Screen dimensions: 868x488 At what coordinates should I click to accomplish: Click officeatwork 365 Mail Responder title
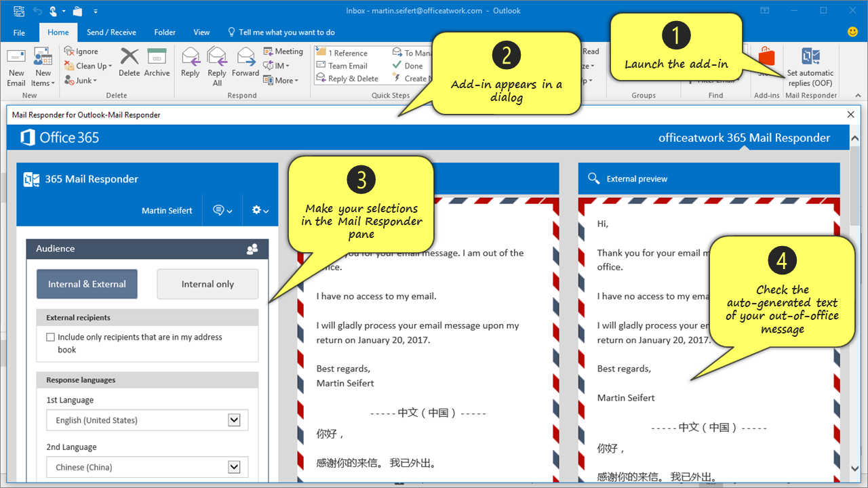pyautogui.click(x=744, y=138)
